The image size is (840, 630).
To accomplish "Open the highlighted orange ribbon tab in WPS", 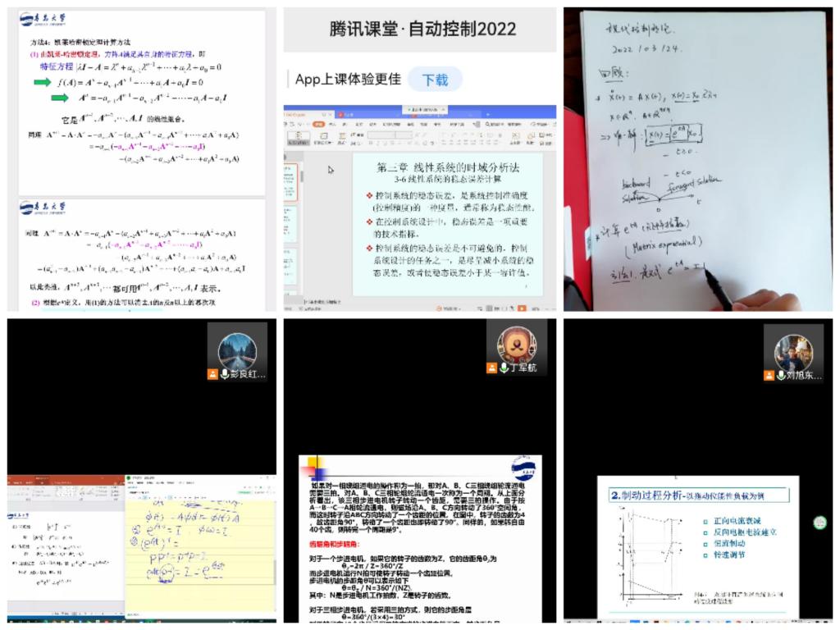I will click(x=319, y=125).
